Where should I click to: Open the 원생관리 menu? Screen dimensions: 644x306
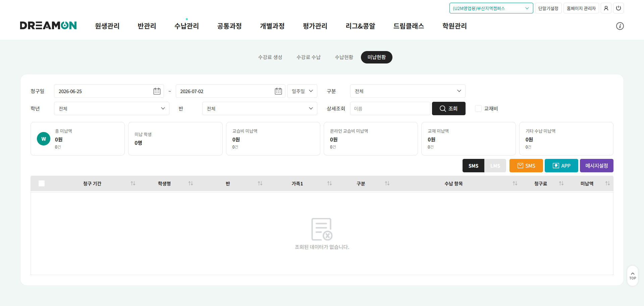click(107, 26)
